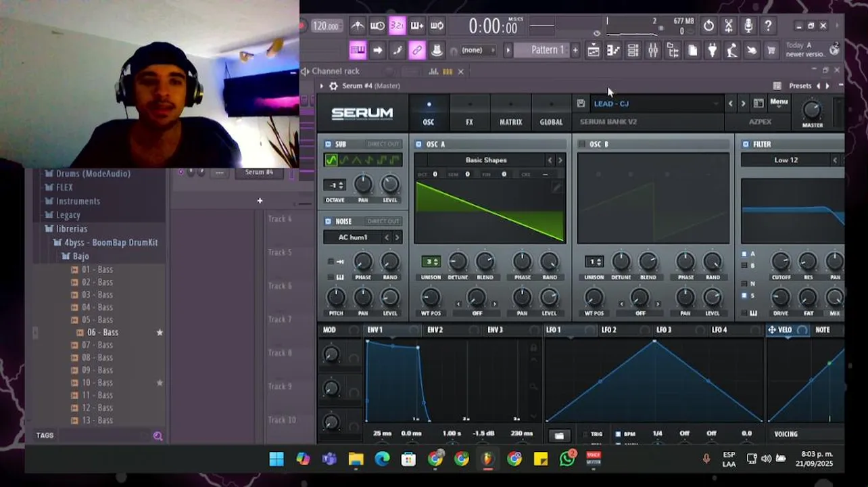Click the Presets button in plugin header
The height and width of the screenshot is (487, 868).
coord(800,86)
